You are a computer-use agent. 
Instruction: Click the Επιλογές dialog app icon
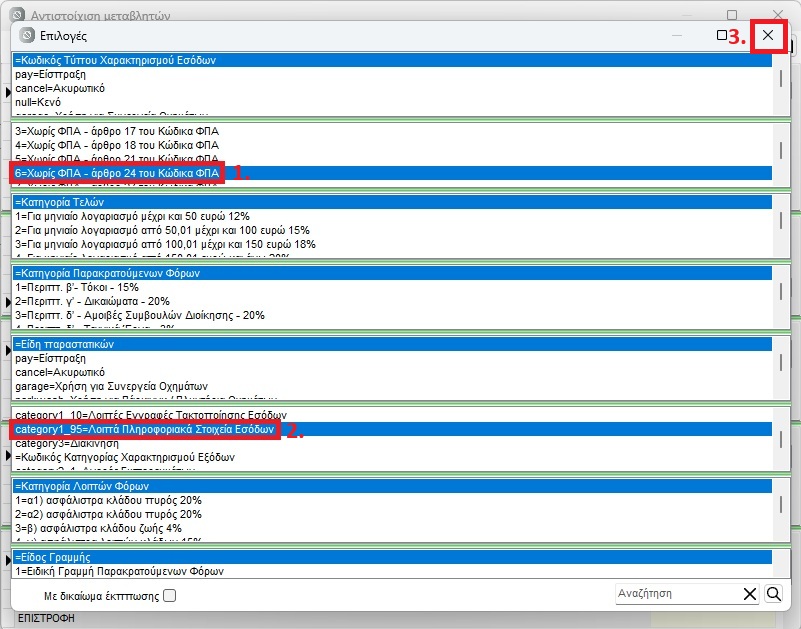(27, 35)
